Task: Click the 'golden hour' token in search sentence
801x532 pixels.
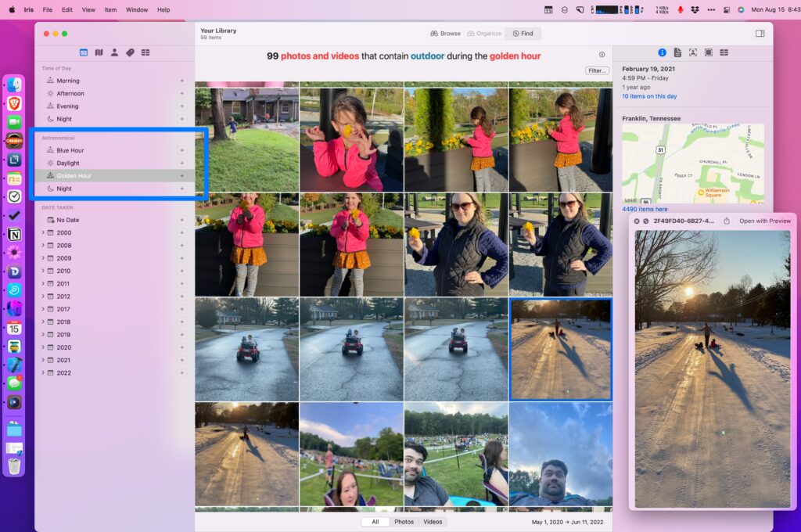Action: [515, 56]
